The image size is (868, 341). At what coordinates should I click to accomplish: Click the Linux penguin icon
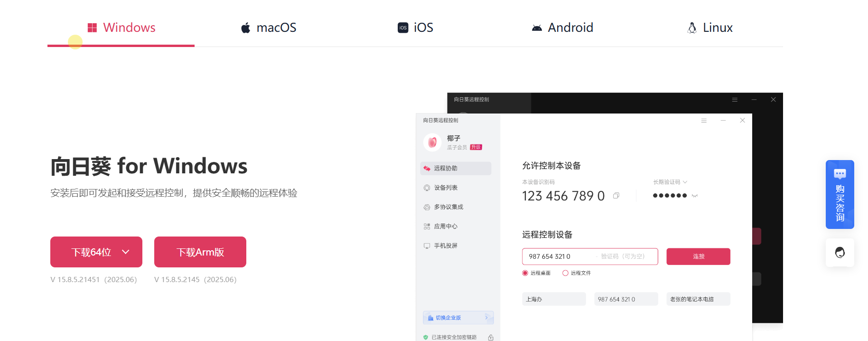coord(692,28)
